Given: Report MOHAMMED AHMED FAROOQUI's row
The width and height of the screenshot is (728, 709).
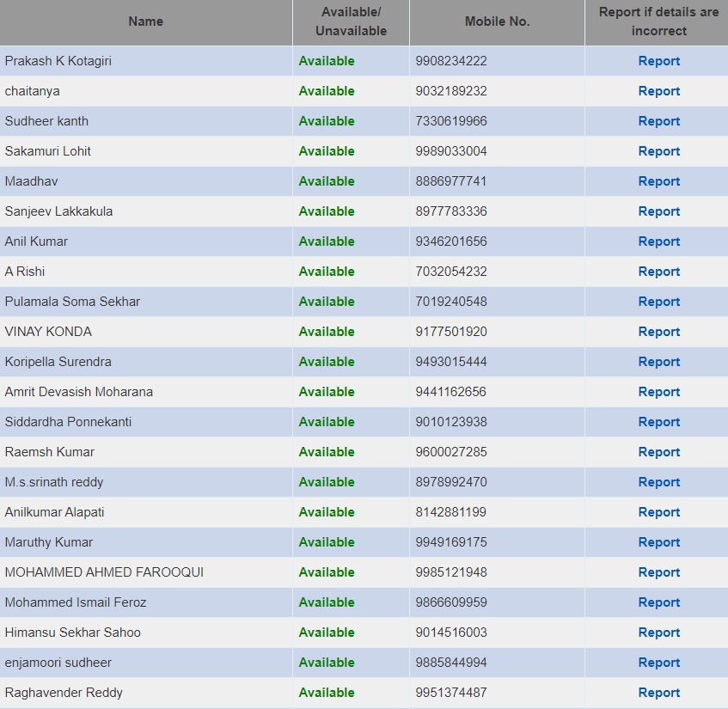Looking at the screenshot, I should click(659, 572).
